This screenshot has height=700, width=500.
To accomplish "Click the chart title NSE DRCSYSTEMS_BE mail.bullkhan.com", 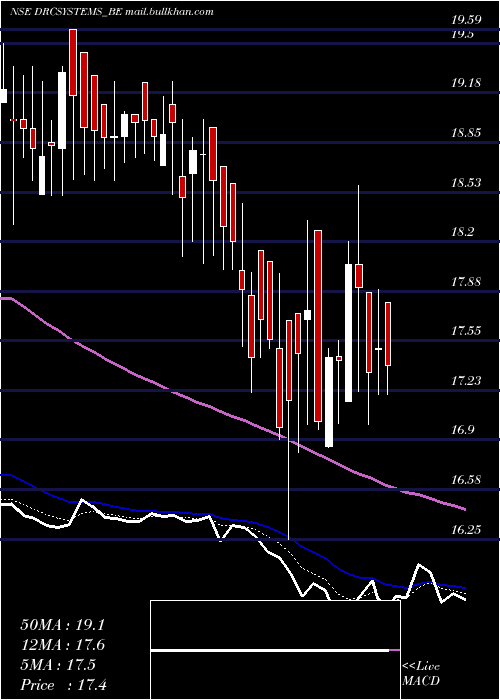I will (112, 12).
